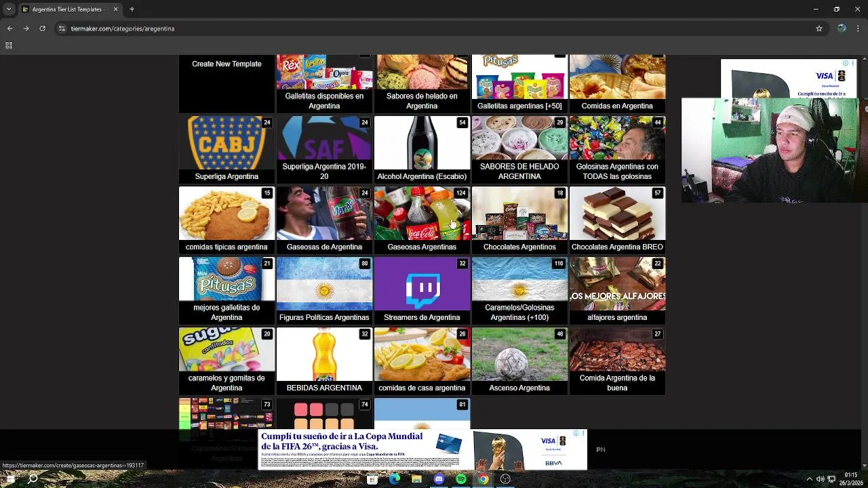
Task: Open Streamers de Argentina template
Action: pyautogui.click(x=422, y=290)
